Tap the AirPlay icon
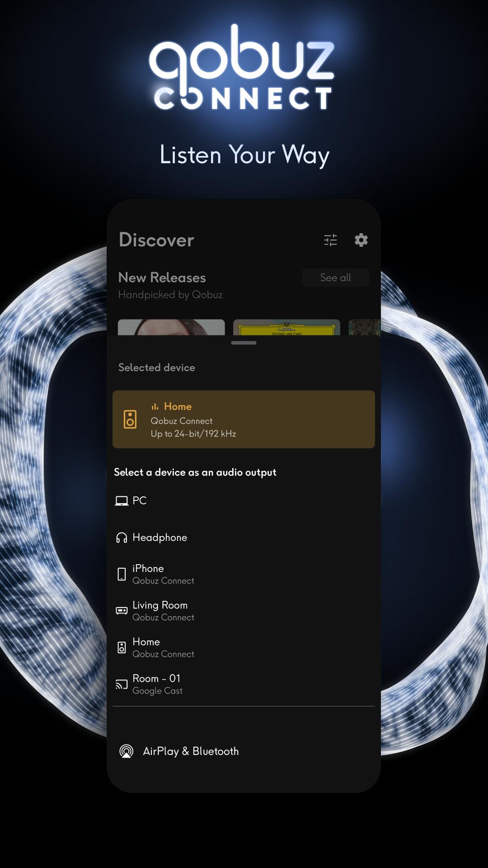488x868 pixels. [127, 751]
